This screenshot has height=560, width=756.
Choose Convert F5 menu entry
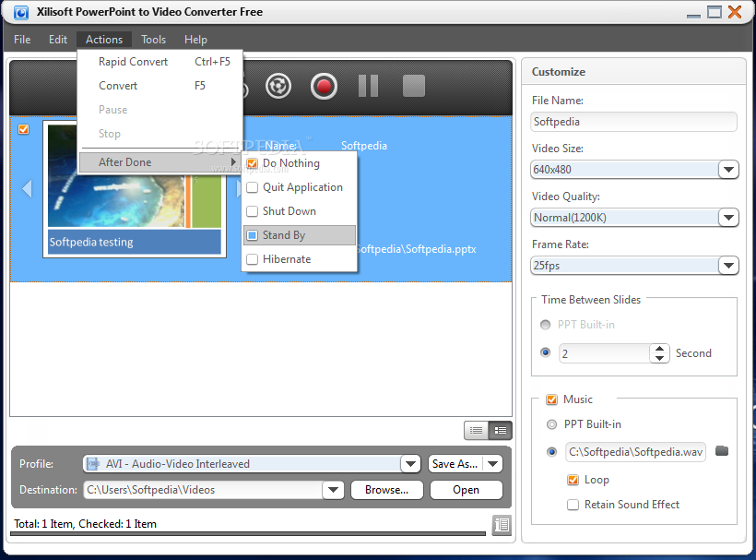pos(159,86)
